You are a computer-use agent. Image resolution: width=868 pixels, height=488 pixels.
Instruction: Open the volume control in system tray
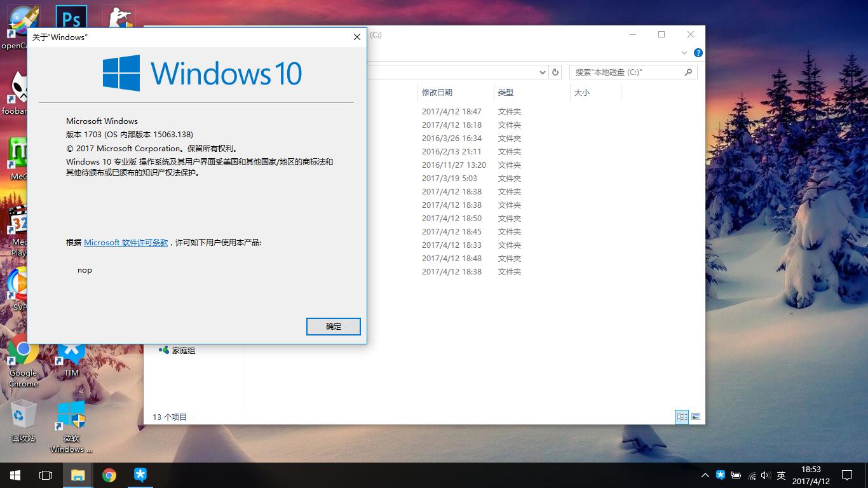point(766,475)
